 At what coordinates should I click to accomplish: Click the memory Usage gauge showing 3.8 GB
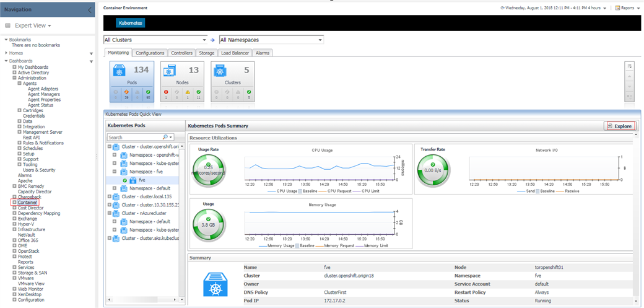coord(209,224)
